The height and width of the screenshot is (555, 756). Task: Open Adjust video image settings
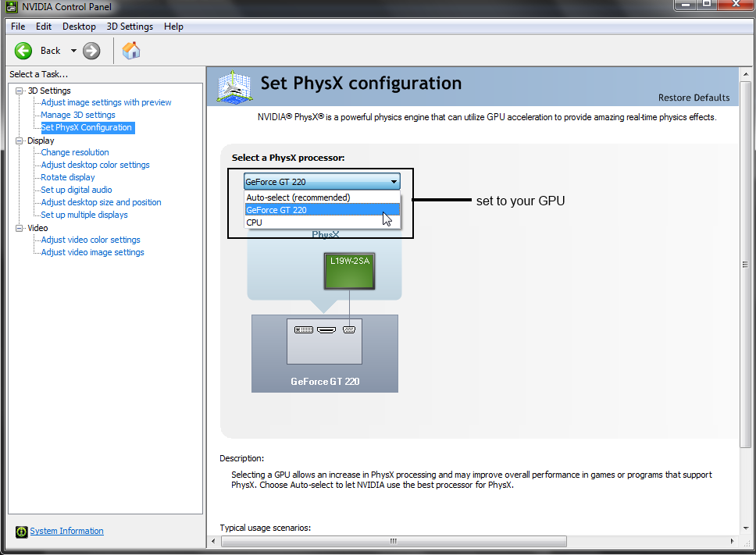click(93, 252)
